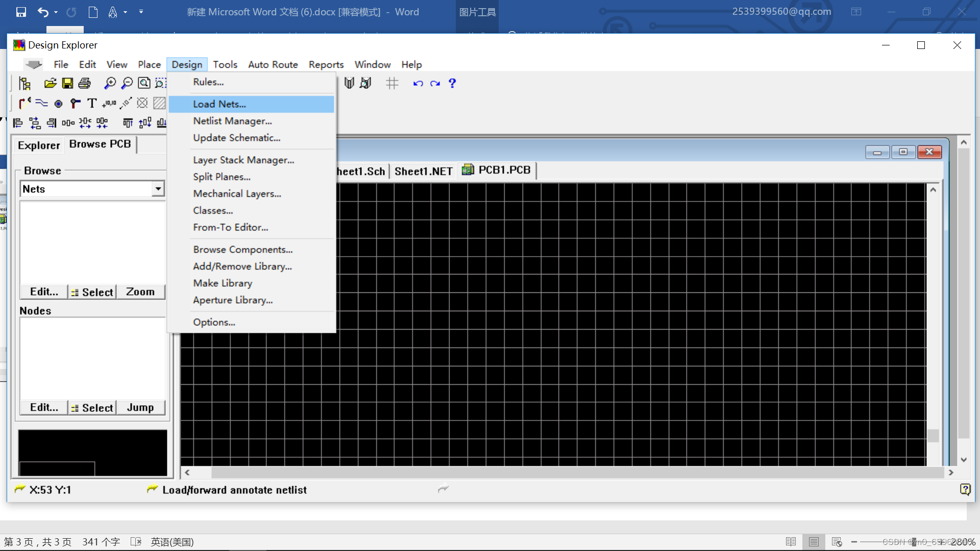The image size is (980, 551).
Task: Click the align left edges icon
Action: click(18, 123)
